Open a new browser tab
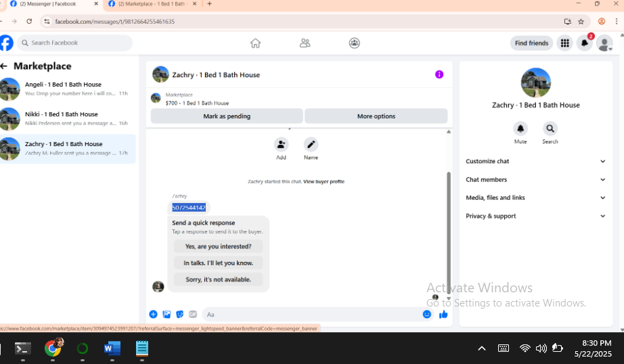The image size is (624, 364). pos(209,4)
